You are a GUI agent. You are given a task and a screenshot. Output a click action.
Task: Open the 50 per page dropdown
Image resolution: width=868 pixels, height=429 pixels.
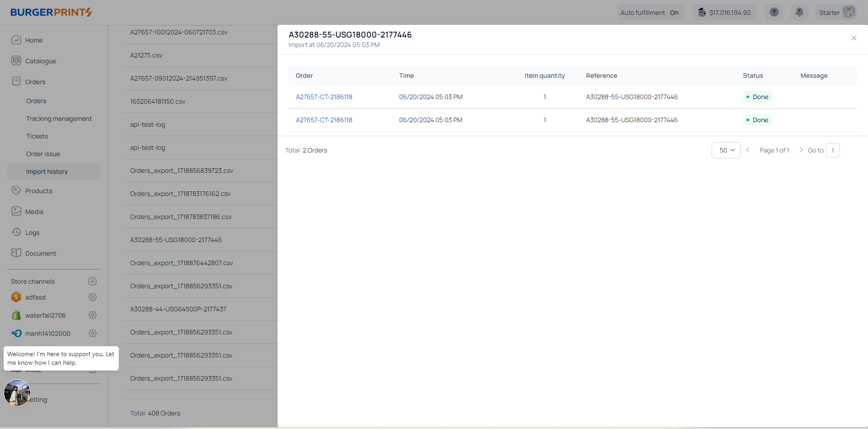tap(726, 150)
